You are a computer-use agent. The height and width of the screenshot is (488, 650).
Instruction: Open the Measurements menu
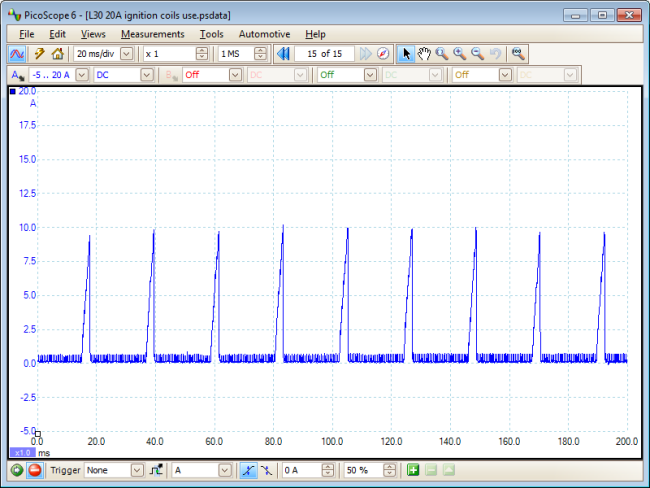152,34
